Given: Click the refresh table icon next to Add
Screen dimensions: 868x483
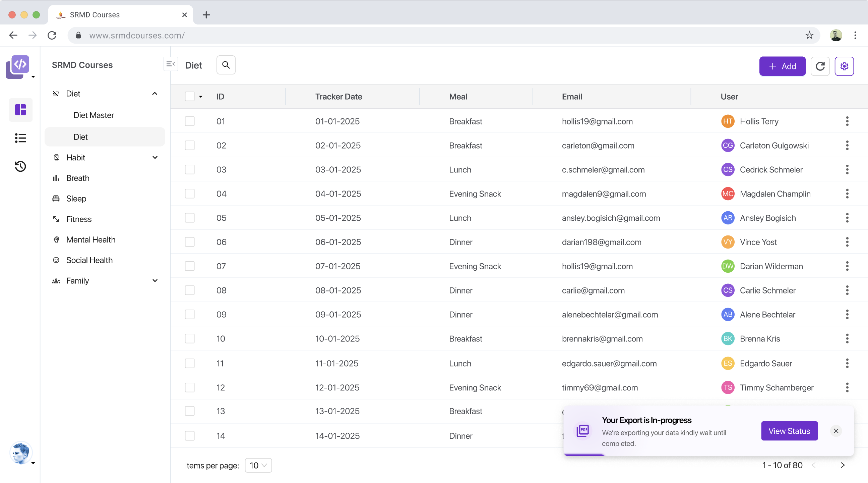Looking at the screenshot, I should click(820, 66).
